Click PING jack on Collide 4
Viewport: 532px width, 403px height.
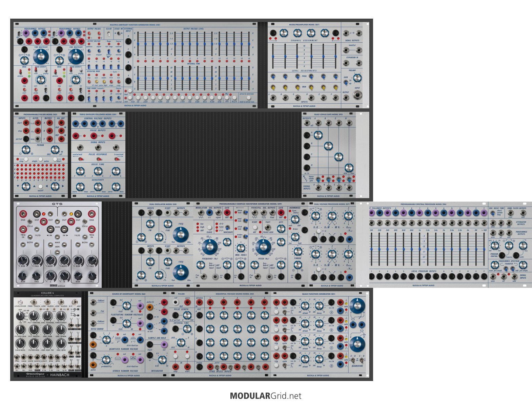[17, 357]
